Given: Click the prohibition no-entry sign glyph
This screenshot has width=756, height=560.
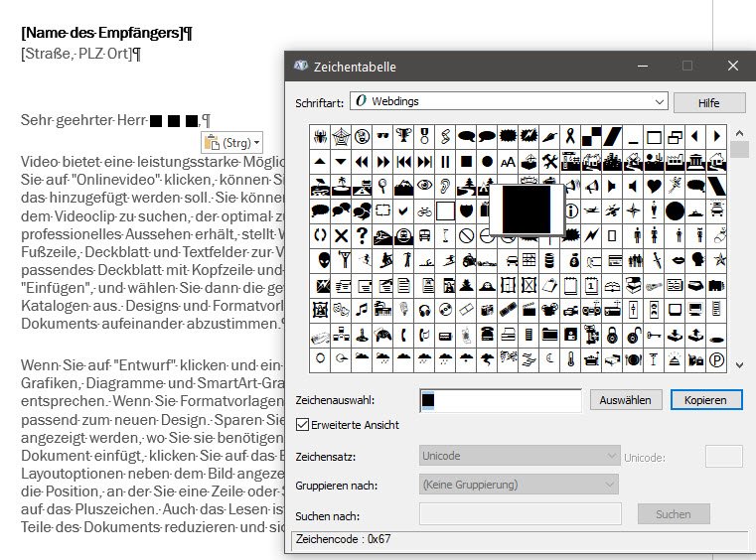Looking at the screenshot, I should click(466, 235).
